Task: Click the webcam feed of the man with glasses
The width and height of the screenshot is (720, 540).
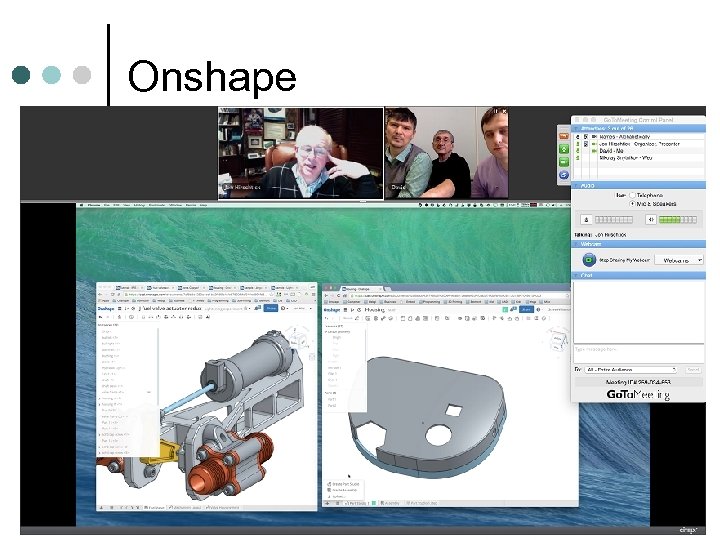Action: [300, 153]
